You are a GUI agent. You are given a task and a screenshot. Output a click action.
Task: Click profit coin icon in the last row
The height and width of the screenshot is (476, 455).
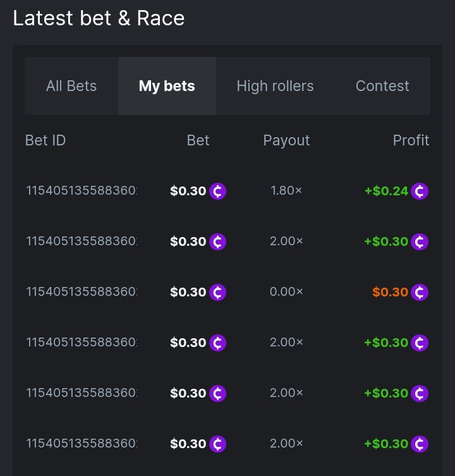click(420, 444)
